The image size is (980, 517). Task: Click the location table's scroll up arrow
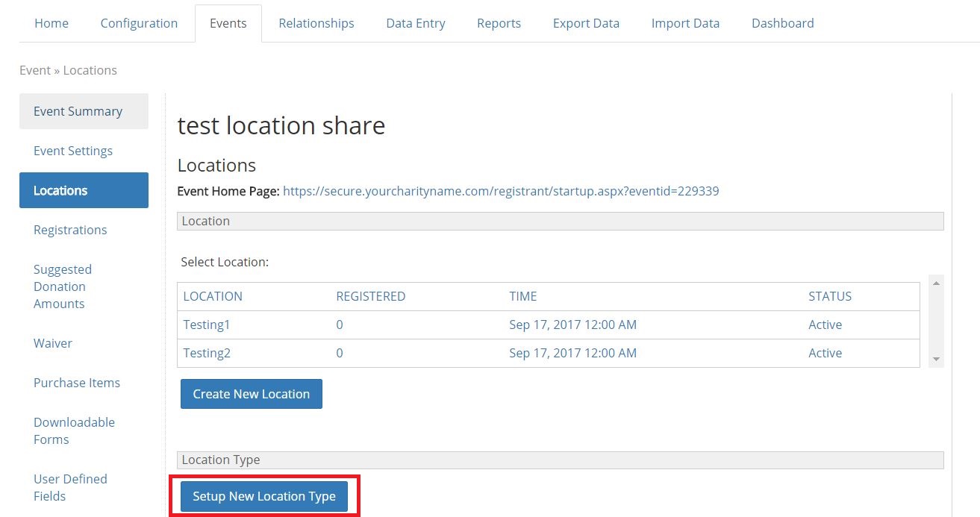click(x=936, y=283)
